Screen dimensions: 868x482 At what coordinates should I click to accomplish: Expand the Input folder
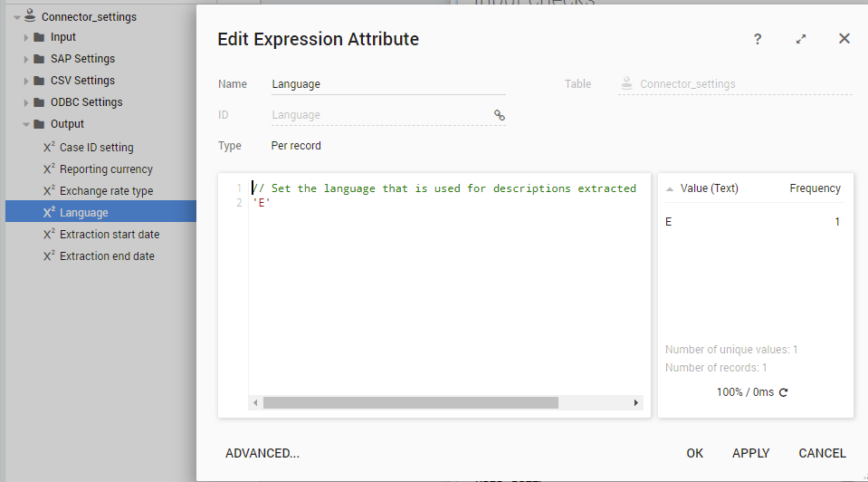pos(26,37)
